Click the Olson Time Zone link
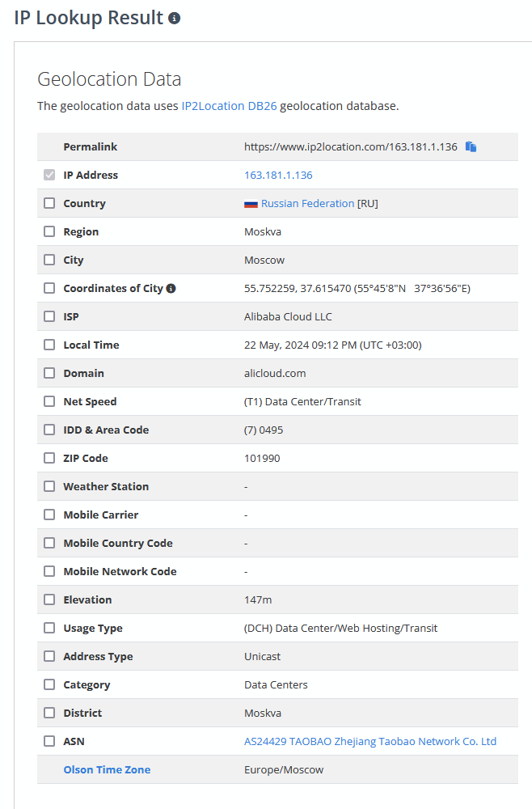This screenshot has height=809, width=532. point(107,770)
